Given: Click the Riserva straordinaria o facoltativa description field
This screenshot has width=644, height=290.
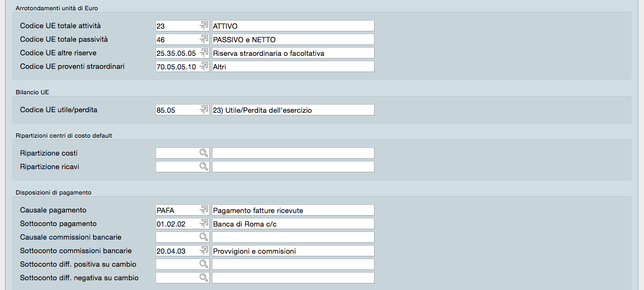Looking at the screenshot, I should [x=293, y=53].
